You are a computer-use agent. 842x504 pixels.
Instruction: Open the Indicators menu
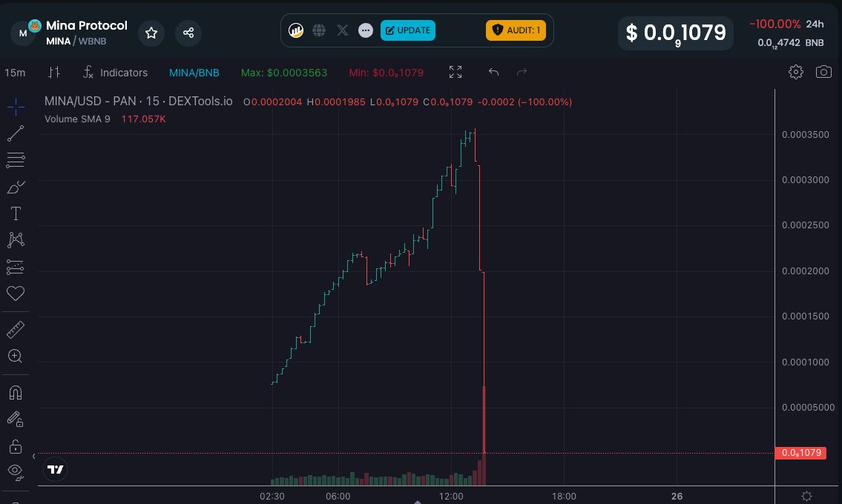point(116,72)
